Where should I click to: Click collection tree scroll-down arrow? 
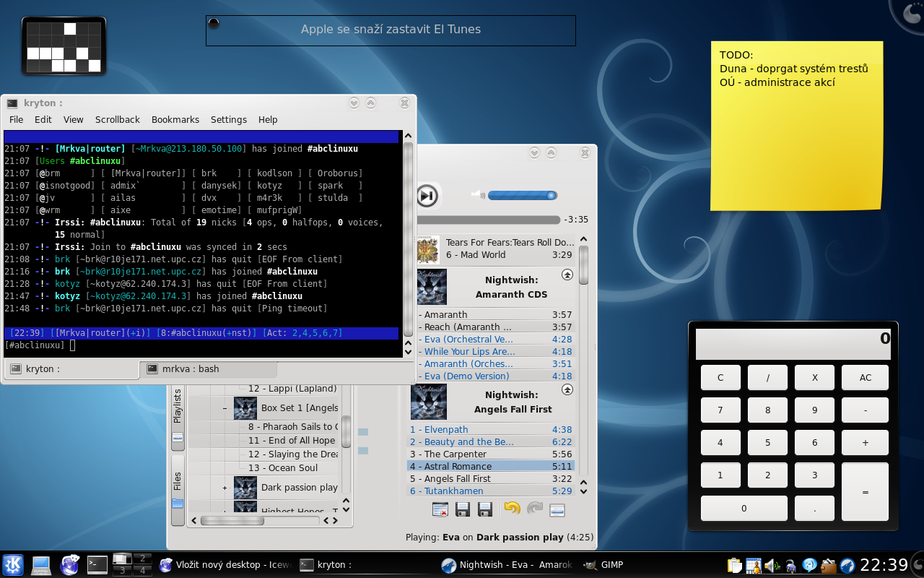pyautogui.click(x=346, y=510)
